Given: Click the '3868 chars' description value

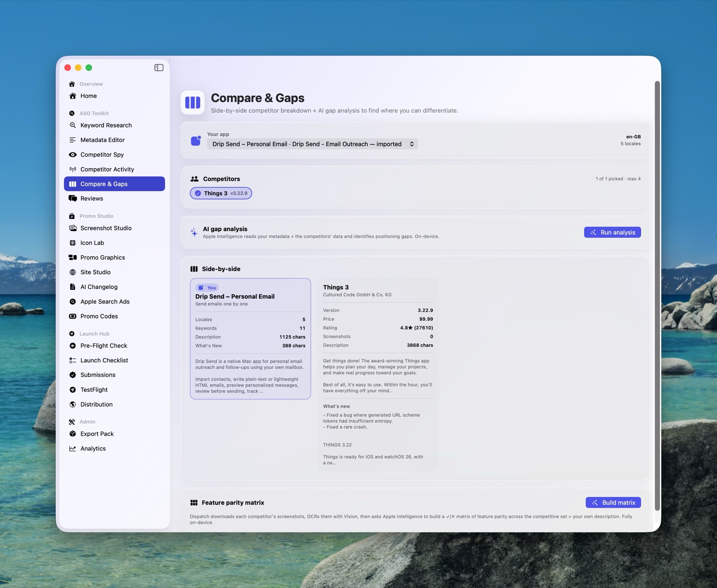Looking at the screenshot, I should click(x=420, y=345).
